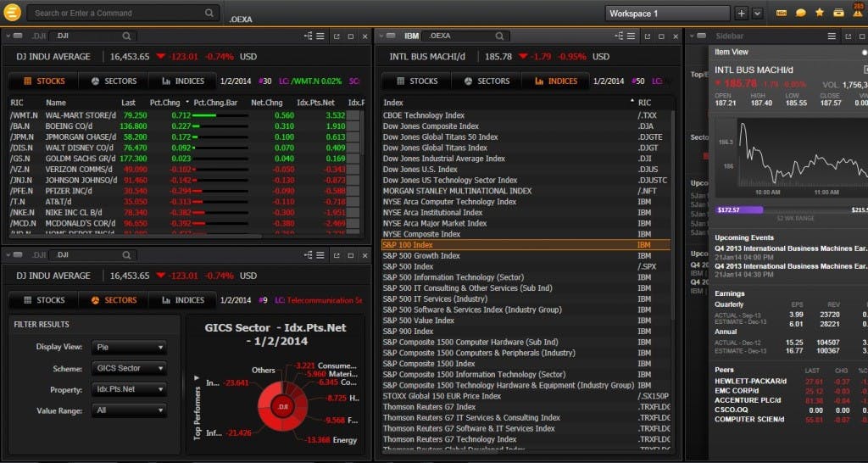The image size is (868, 463).
Task: Pop out the top DJI panel
Action: pos(337,36)
